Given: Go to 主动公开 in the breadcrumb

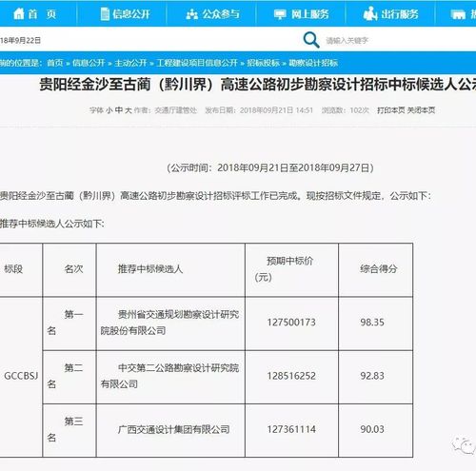Looking at the screenshot, I should 130,63.
